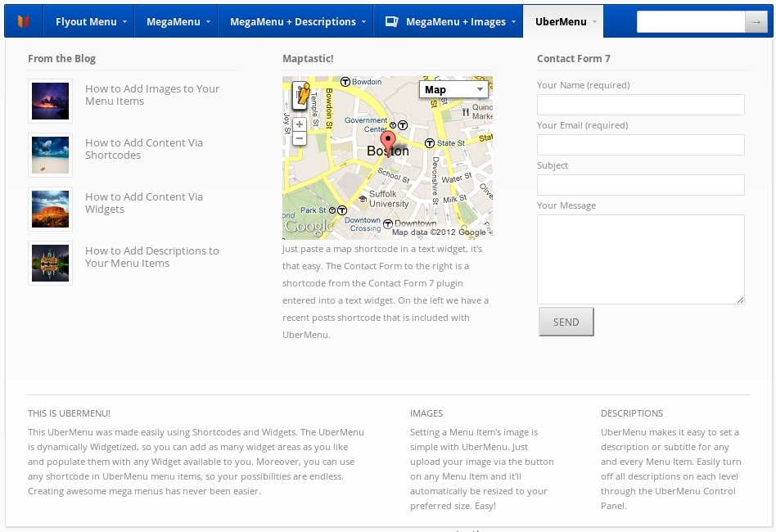Click the 'DESCRIPTIONS' section heading
This screenshot has width=776, height=532.
pos(631,413)
